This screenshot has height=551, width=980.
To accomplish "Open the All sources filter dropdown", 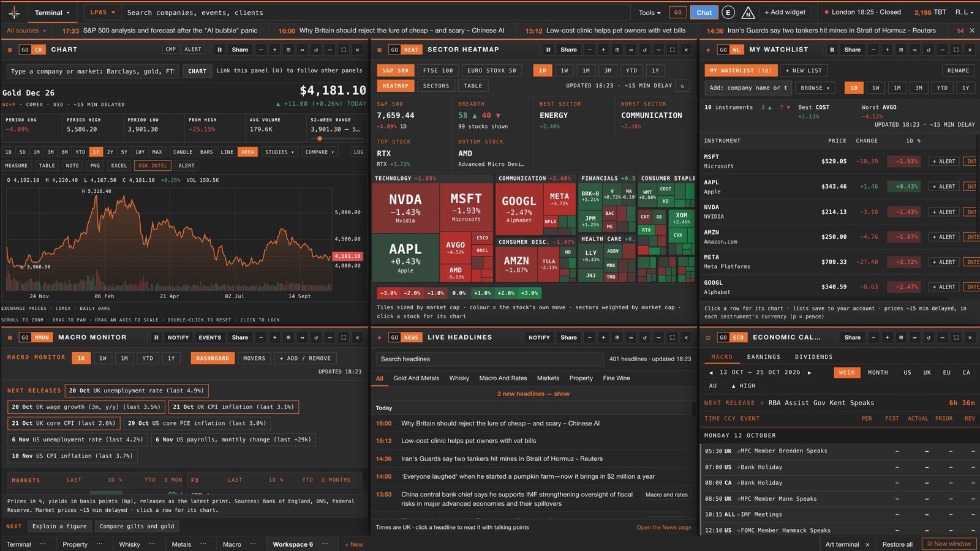I will click(26, 31).
